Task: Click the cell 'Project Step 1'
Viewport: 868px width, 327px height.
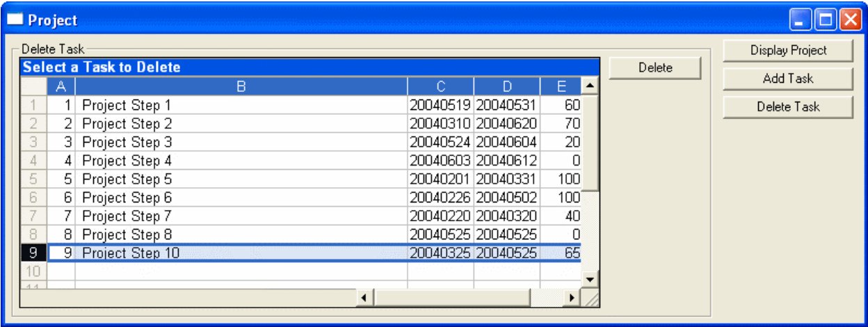Action: 241,105
